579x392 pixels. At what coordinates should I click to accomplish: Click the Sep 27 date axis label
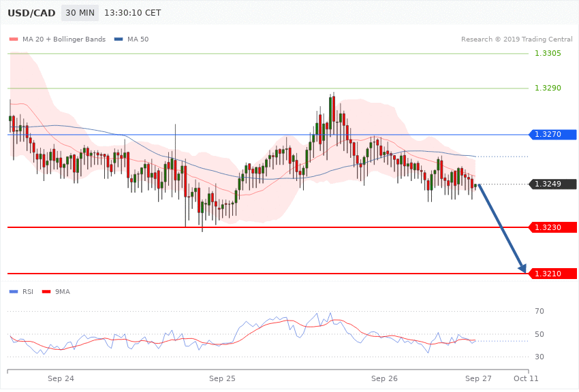(478, 378)
